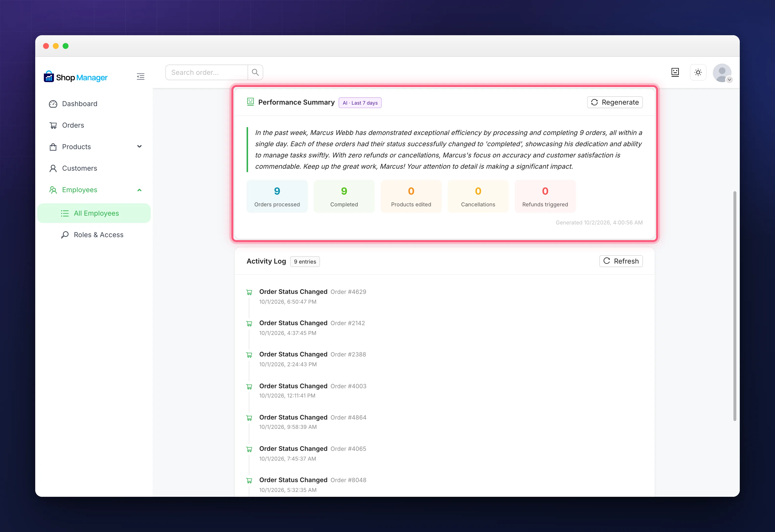The width and height of the screenshot is (775, 532).
Task: Click the Dashboard gauge icon
Action: pyautogui.click(x=53, y=104)
